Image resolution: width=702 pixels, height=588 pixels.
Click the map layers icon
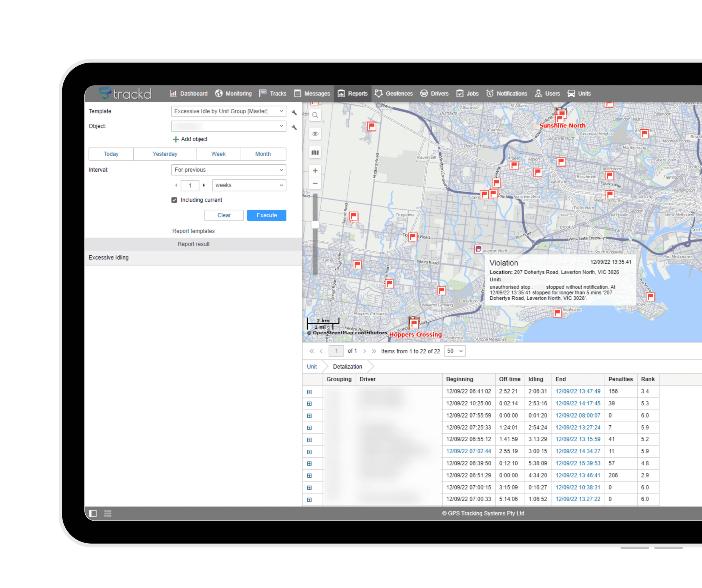click(315, 153)
